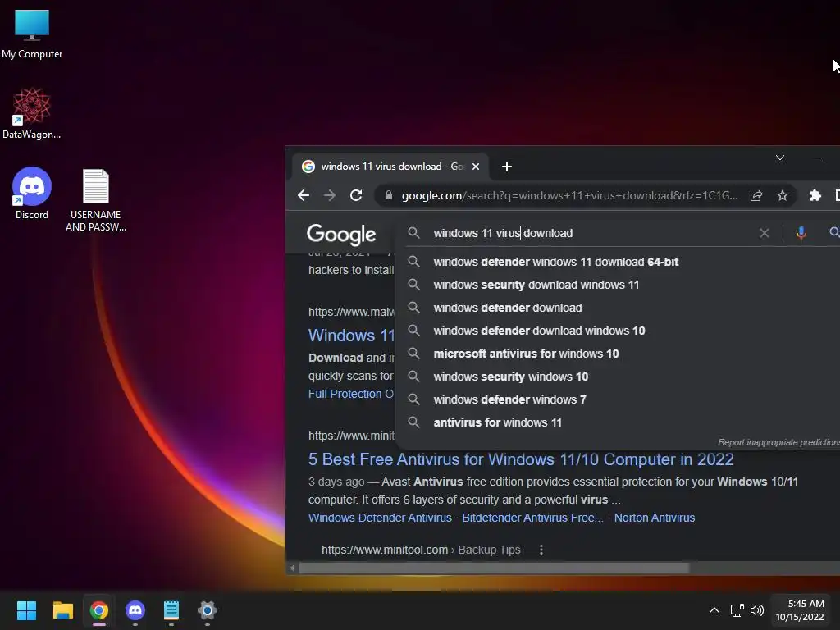The image size is (840, 630).
Task: Open the Discord desktop shortcut
Action: click(32, 194)
